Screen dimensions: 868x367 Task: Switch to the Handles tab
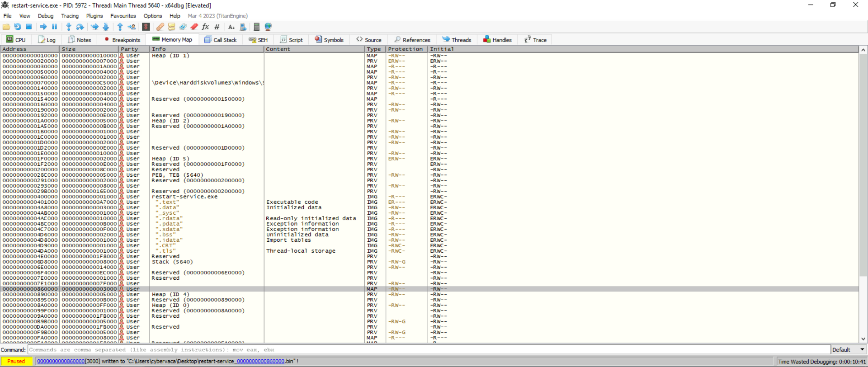tap(497, 40)
